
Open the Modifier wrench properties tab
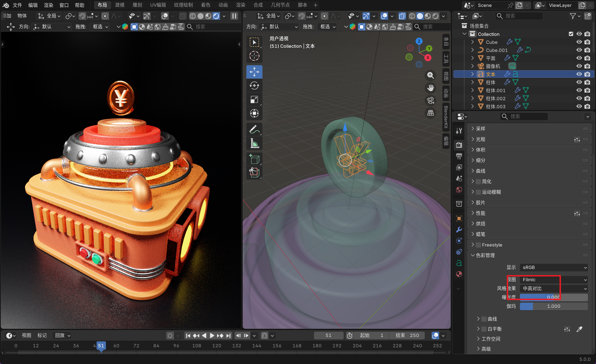[x=459, y=230]
